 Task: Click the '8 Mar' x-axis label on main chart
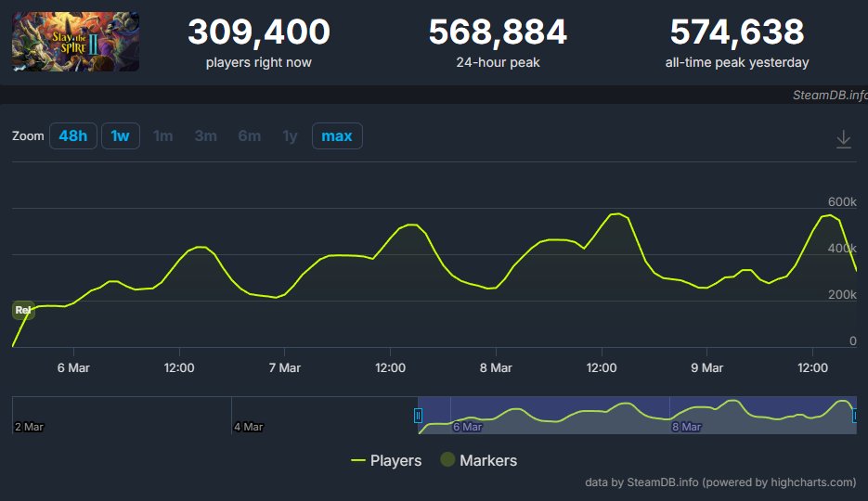coord(496,367)
